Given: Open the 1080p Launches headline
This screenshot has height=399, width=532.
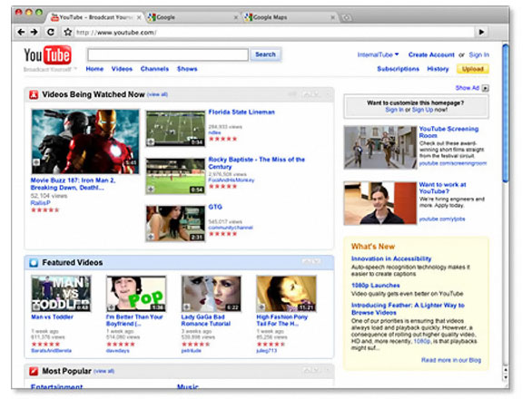Looking at the screenshot, I should click(x=375, y=286).
